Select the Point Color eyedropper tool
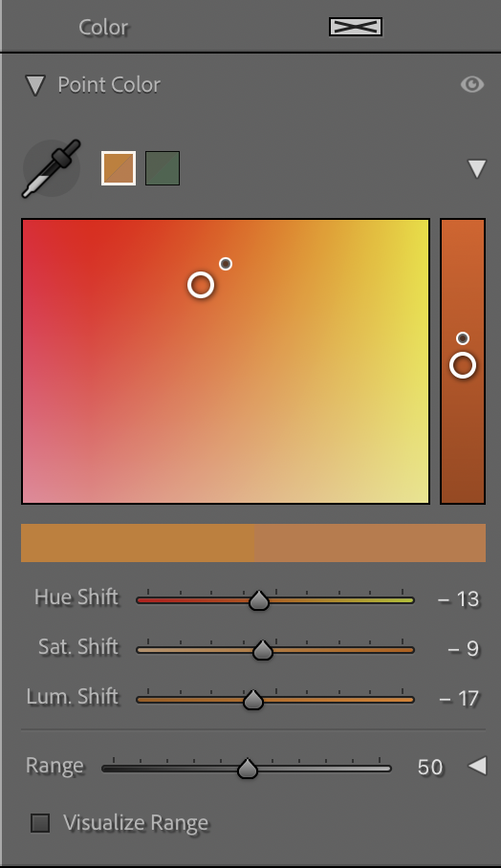This screenshot has width=501, height=868. click(x=52, y=168)
